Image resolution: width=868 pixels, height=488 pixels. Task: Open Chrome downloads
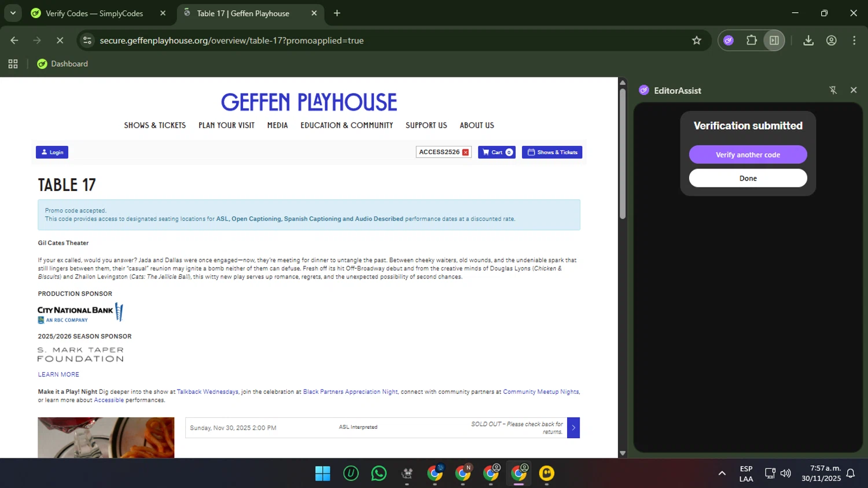pos(808,41)
